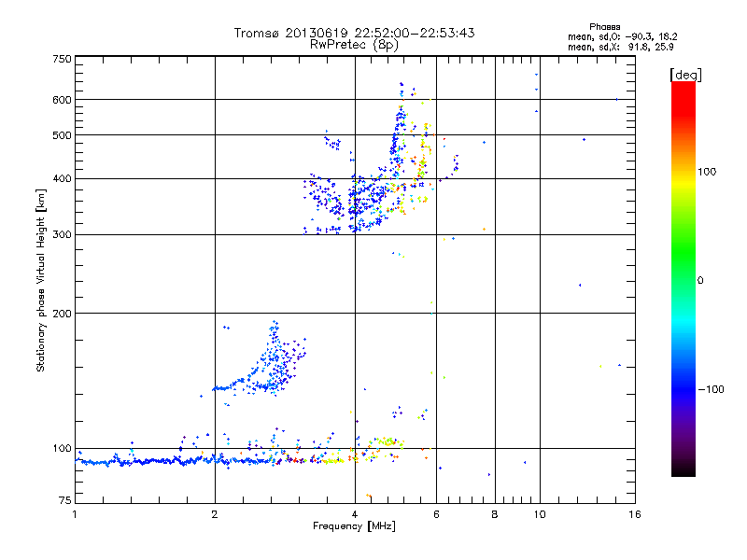This screenshot has width=747, height=560.
Task: Click the colorbar tick label '0'
Action: (700, 281)
